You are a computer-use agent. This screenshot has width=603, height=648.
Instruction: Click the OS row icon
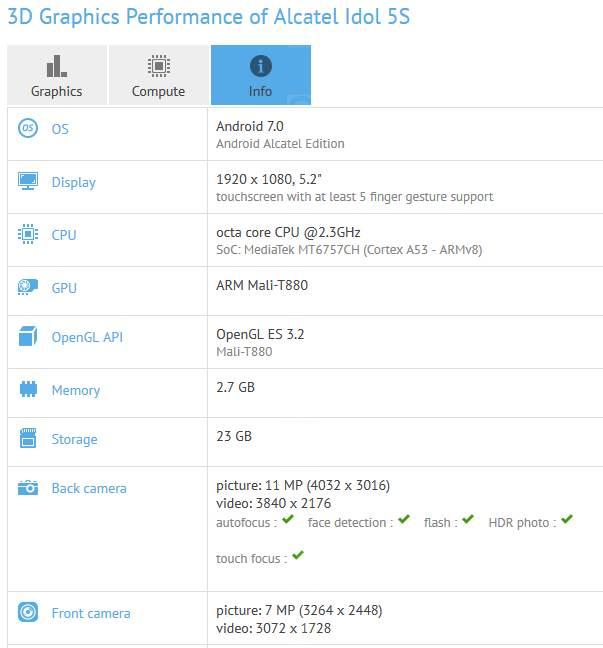[28, 129]
